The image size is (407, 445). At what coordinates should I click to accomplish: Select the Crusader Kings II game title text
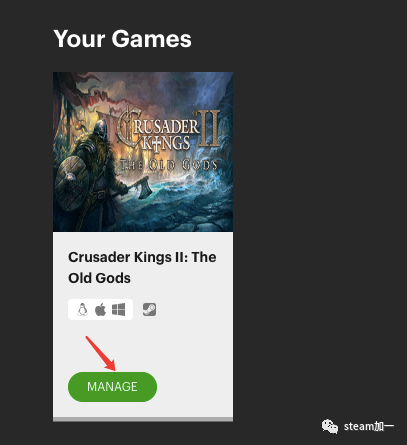(142, 268)
